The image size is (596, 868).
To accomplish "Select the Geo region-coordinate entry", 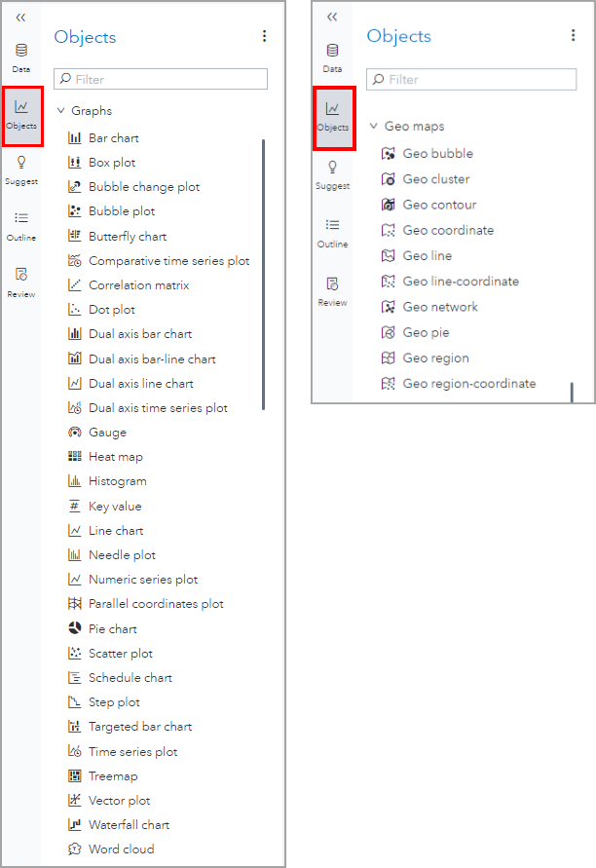I will click(x=468, y=384).
